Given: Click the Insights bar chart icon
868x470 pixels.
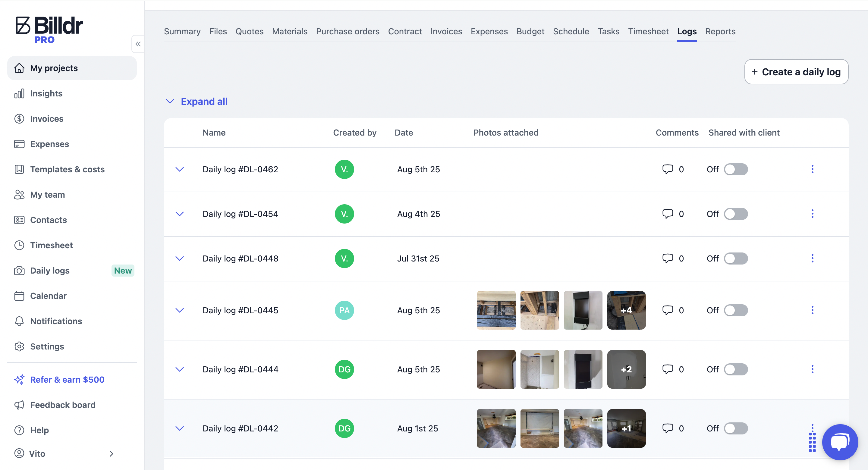Looking at the screenshot, I should pyautogui.click(x=19, y=93).
